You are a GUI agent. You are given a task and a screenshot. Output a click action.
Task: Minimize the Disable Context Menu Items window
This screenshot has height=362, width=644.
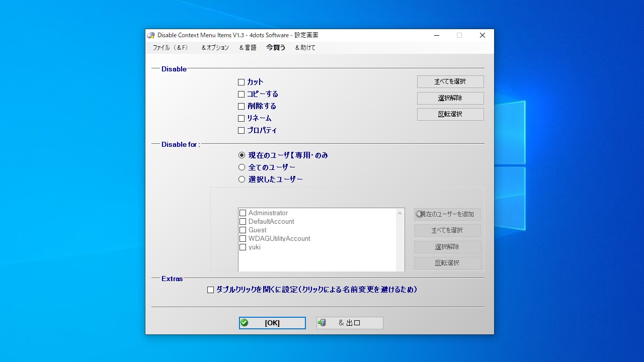tap(436, 35)
